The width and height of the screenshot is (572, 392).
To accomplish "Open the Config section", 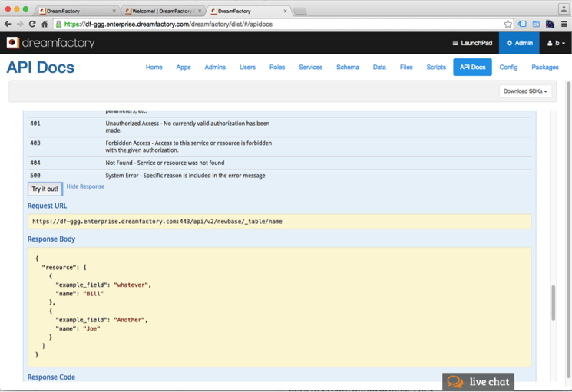I will tap(508, 67).
